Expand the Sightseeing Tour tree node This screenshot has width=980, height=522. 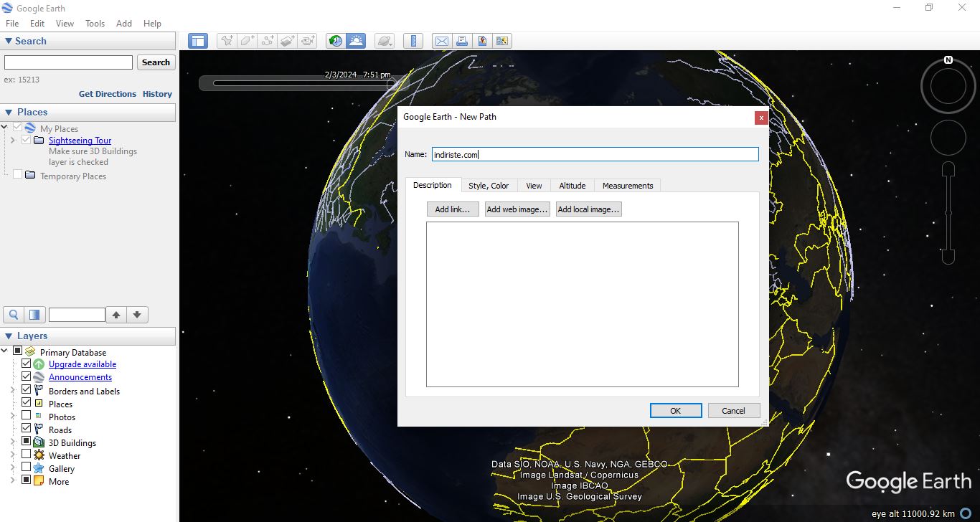click(12, 141)
